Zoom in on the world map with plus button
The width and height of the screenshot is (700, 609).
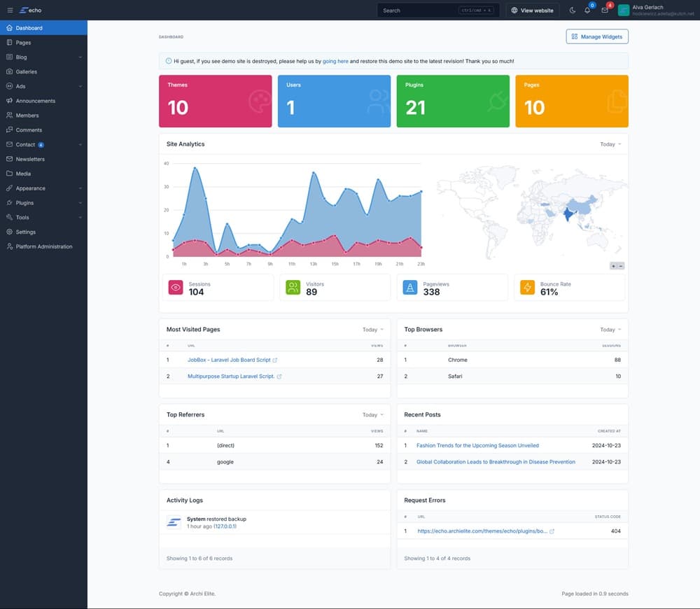pyautogui.click(x=613, y=266)
